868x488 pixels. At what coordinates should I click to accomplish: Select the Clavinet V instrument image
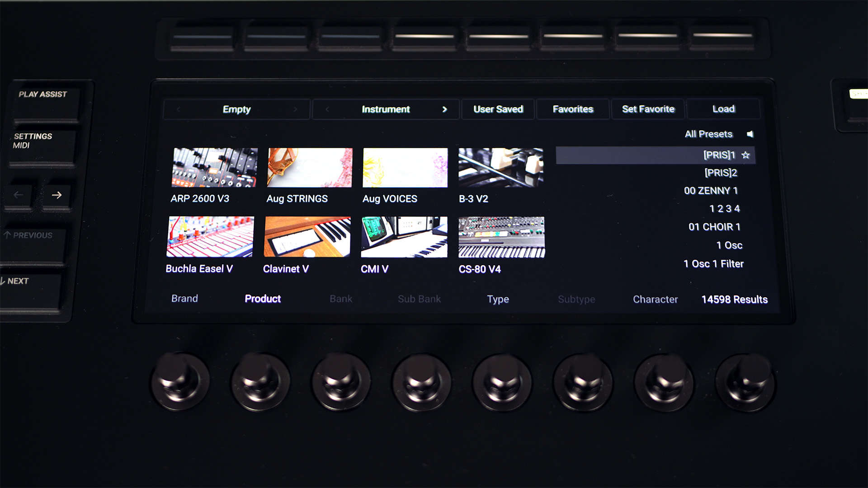pyautogui.click(x=307, y=237)
